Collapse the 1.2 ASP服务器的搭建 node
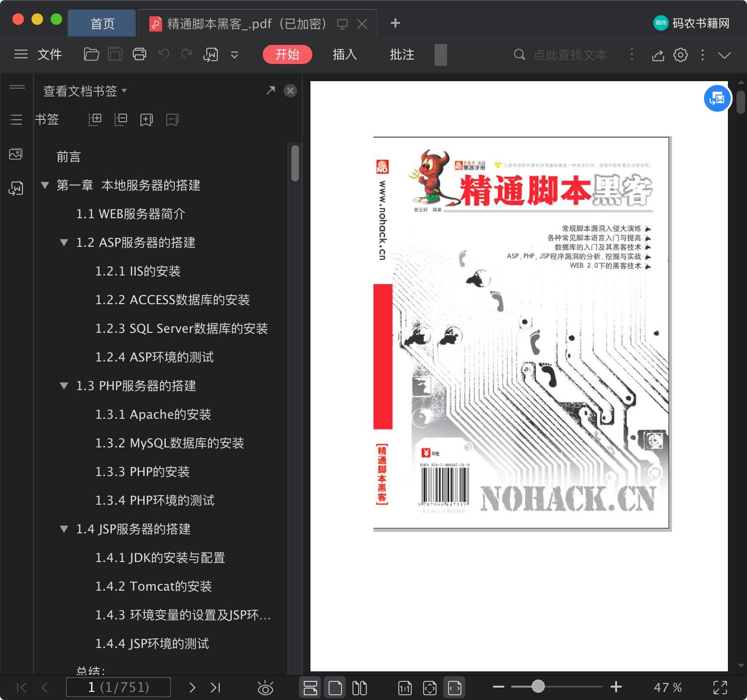This screenshot has width=747, height=700. click(64, 243)
